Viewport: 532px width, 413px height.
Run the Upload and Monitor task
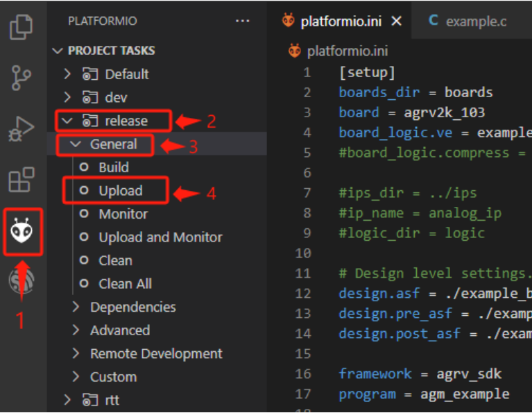click(160, 237)
